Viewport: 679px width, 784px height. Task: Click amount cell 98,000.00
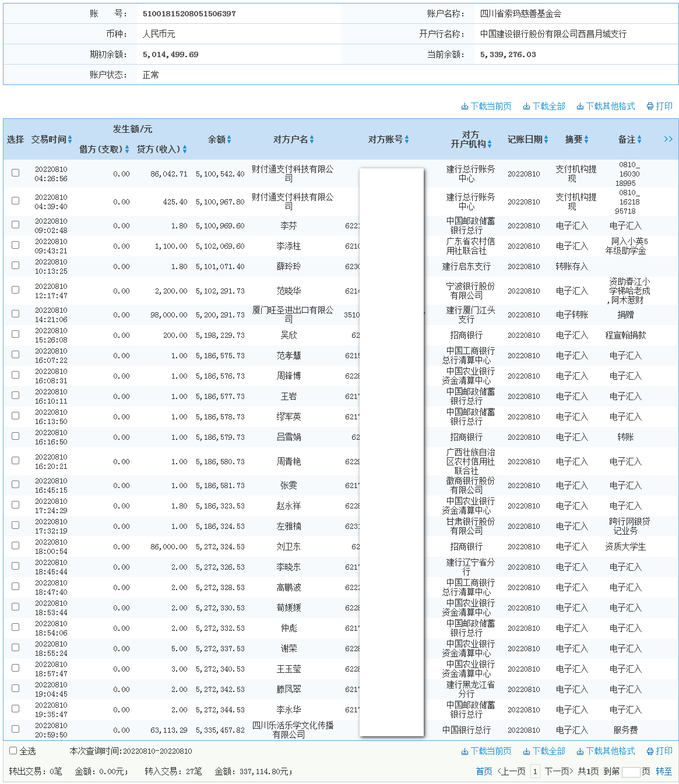coord(169,315)
